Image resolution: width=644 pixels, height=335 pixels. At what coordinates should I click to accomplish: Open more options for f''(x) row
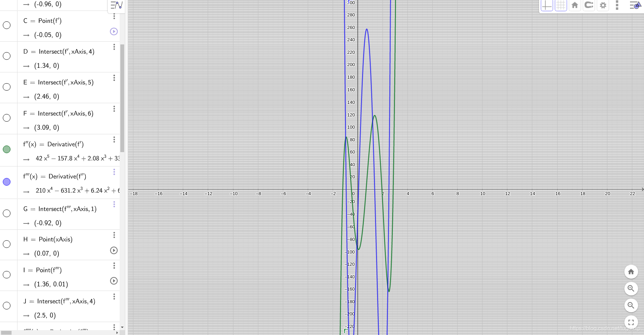tap(114, 140)
